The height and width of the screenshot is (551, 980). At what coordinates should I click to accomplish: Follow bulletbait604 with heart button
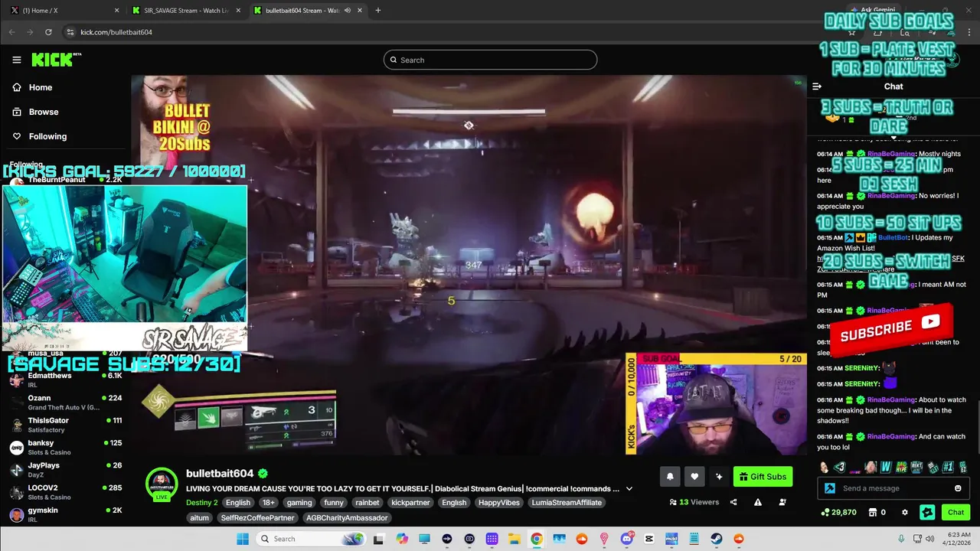[694, 477]
